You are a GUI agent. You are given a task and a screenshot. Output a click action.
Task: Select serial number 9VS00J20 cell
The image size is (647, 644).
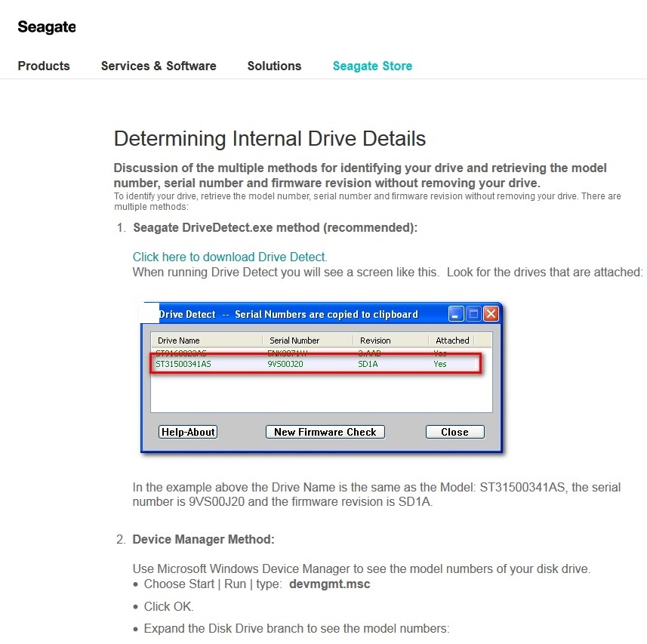[285, 364]
